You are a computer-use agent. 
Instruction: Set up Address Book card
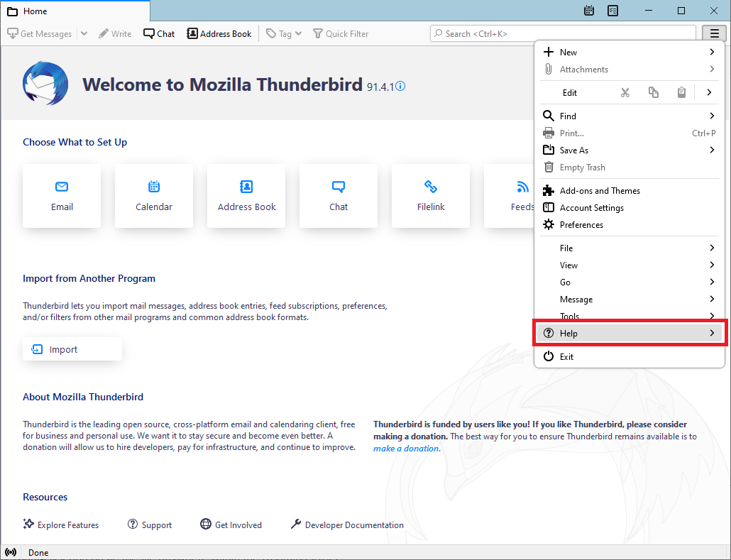(x=246, y=196)
